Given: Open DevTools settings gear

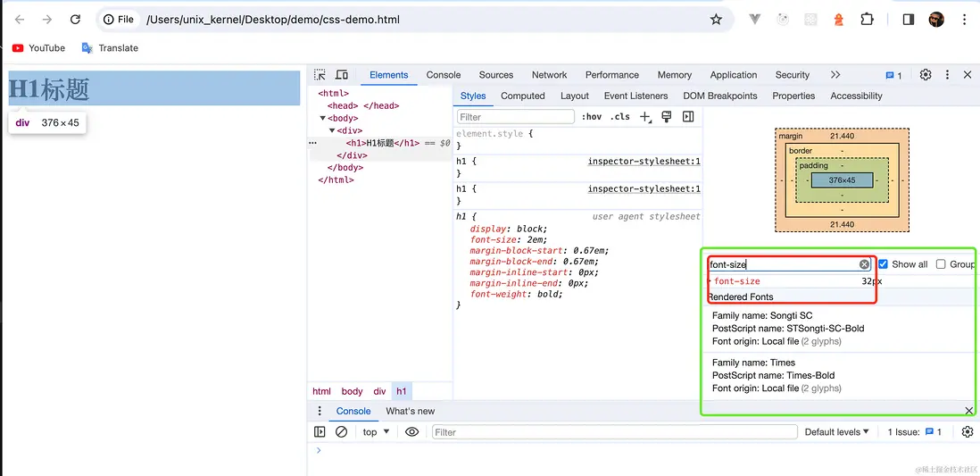Looking at the screenshot, I should [x=926, y=75].
